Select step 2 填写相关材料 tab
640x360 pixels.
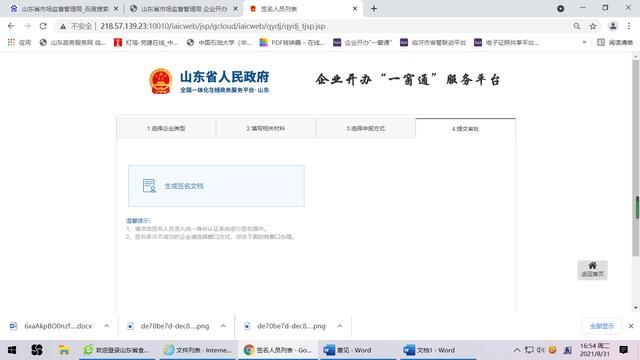coord(266,129)
